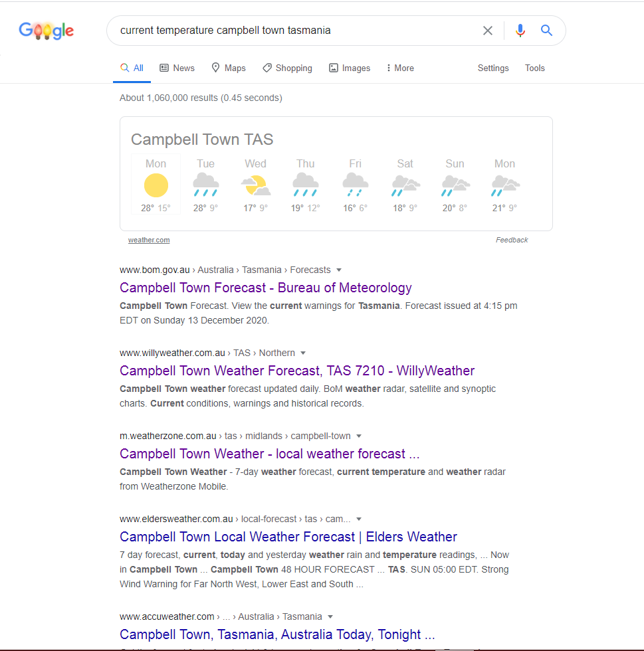Open the News tab
644x651 pixels.
tap(177, 68)
